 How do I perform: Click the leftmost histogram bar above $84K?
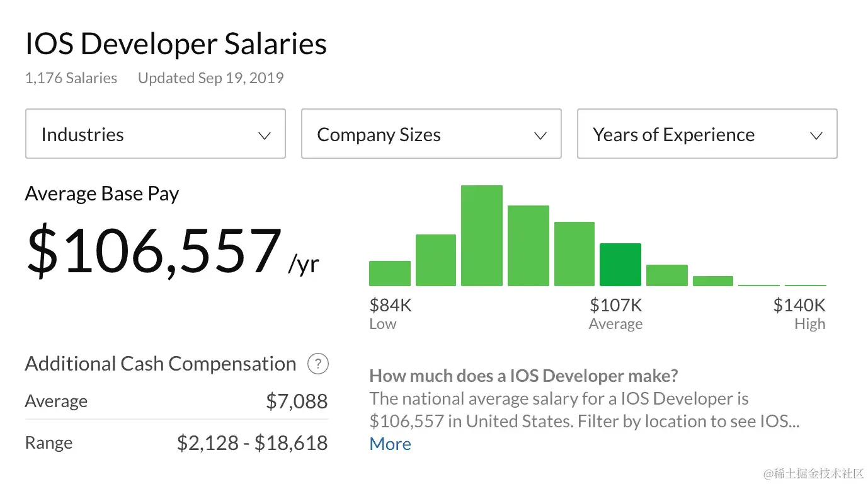click(389, 273)
